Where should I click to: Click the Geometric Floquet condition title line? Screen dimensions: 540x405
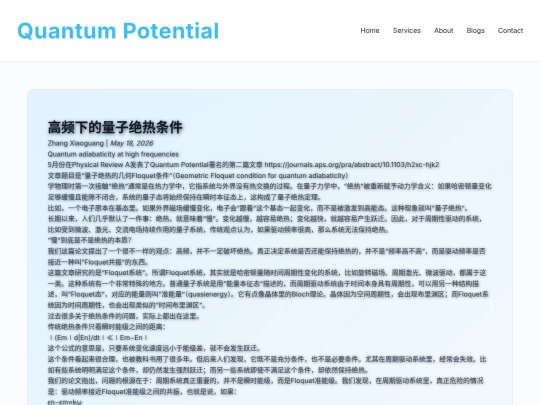click(x=198, y=176)
